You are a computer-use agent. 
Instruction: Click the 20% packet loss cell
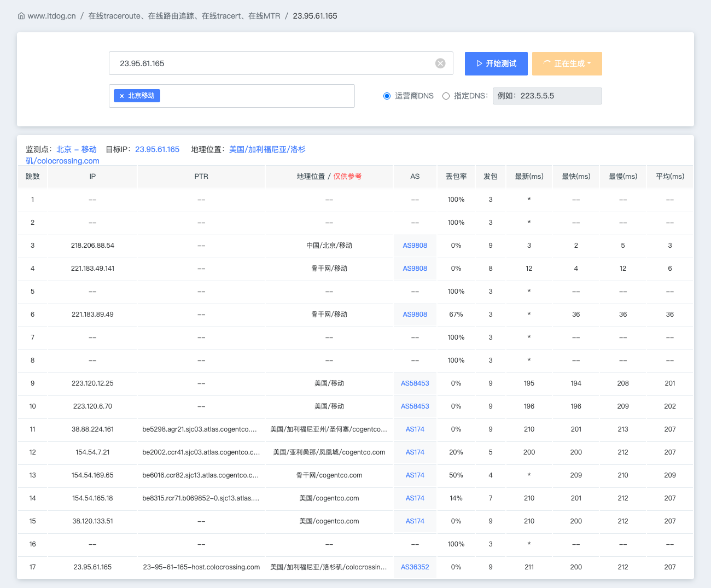tap(456, 452)
